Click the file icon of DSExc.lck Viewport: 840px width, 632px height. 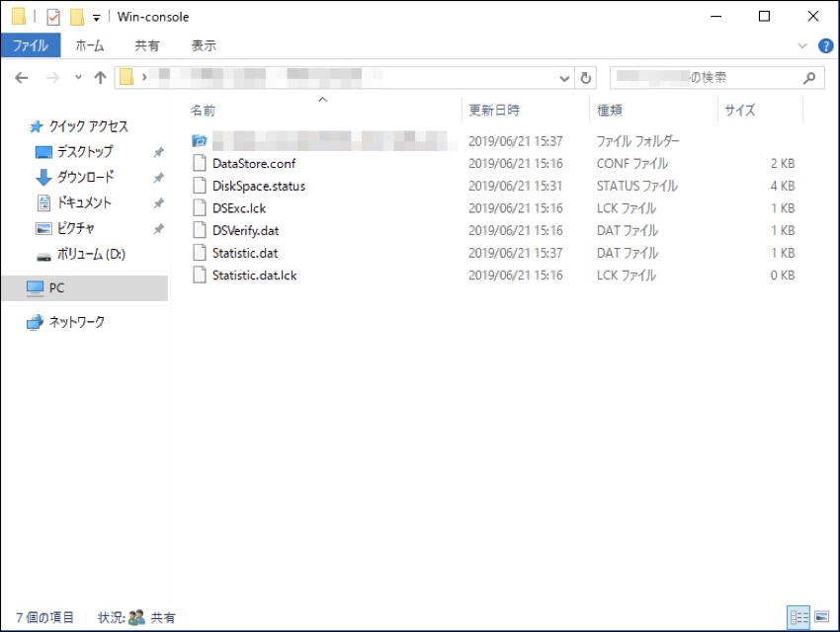(x=200, y=207)
